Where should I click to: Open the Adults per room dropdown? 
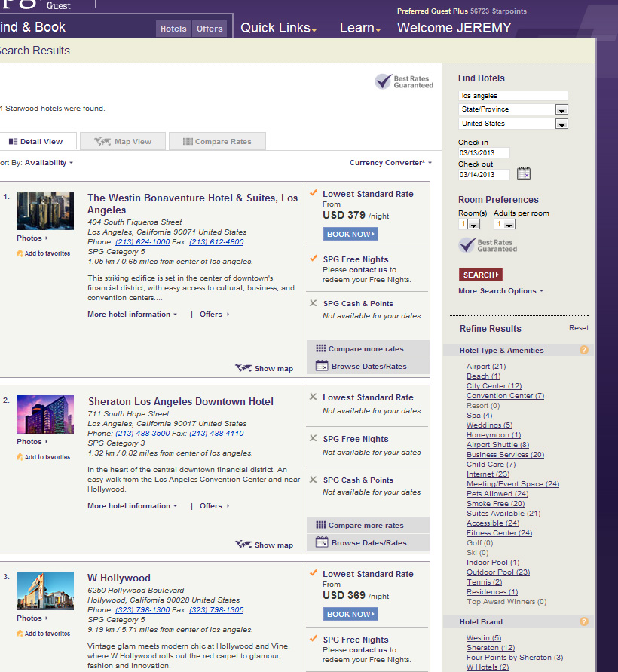509,224
